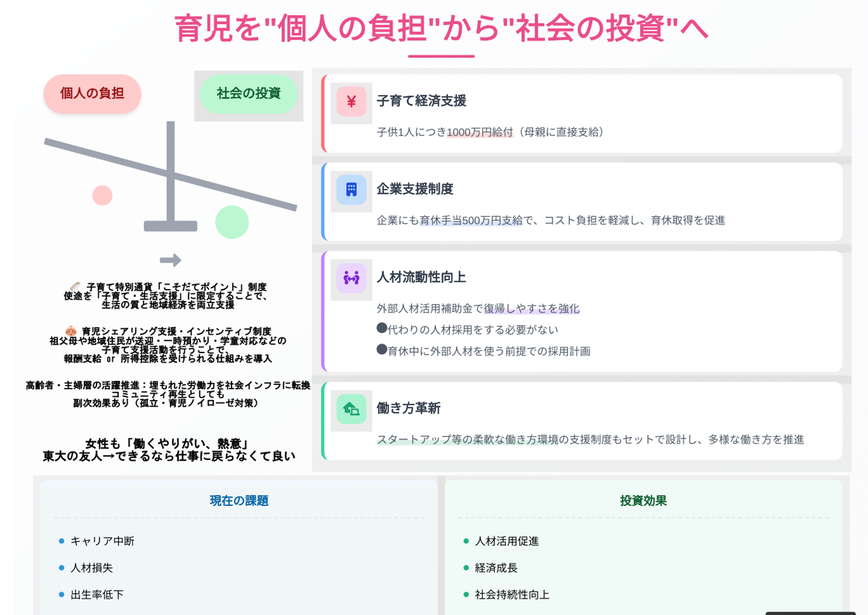Viewport: 868px width, 615px height.
Task: Click the building icon for 企業支援制度
Action: 351,190
